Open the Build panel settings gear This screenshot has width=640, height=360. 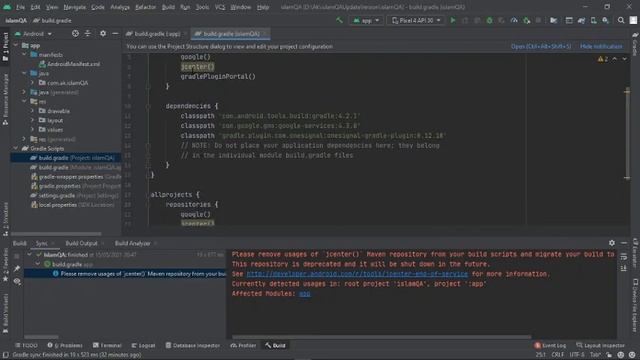tap(612, 243)
